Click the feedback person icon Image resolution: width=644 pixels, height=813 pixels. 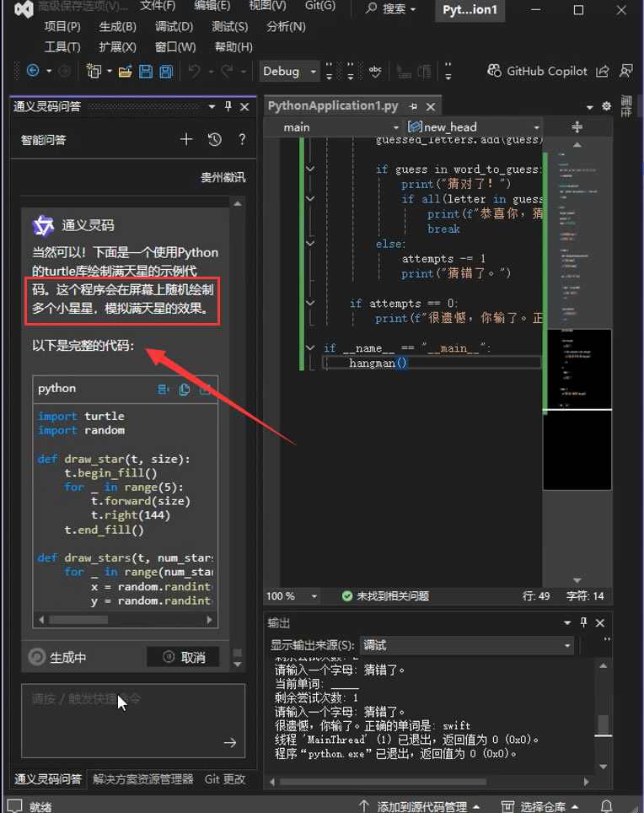coord(626,71)
